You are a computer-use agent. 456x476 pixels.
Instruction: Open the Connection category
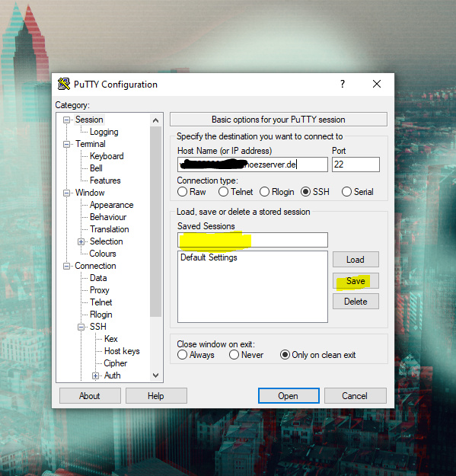coord(95,266)
